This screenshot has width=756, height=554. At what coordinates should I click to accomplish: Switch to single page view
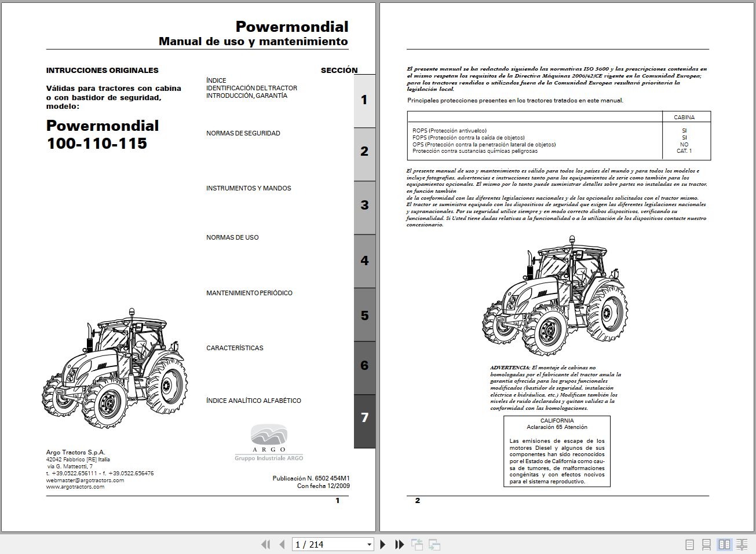pyautogui.click(x=689, y=544)
